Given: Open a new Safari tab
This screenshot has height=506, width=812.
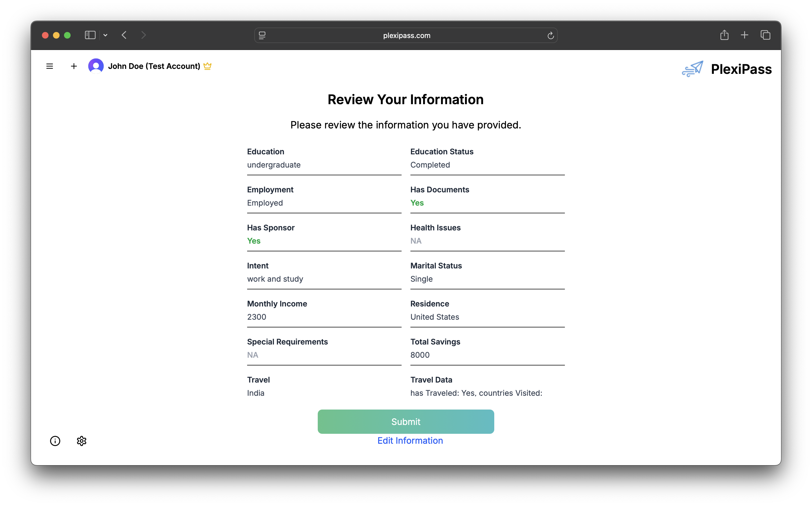Looking at the screenshot, I should (x=744, y=35).
